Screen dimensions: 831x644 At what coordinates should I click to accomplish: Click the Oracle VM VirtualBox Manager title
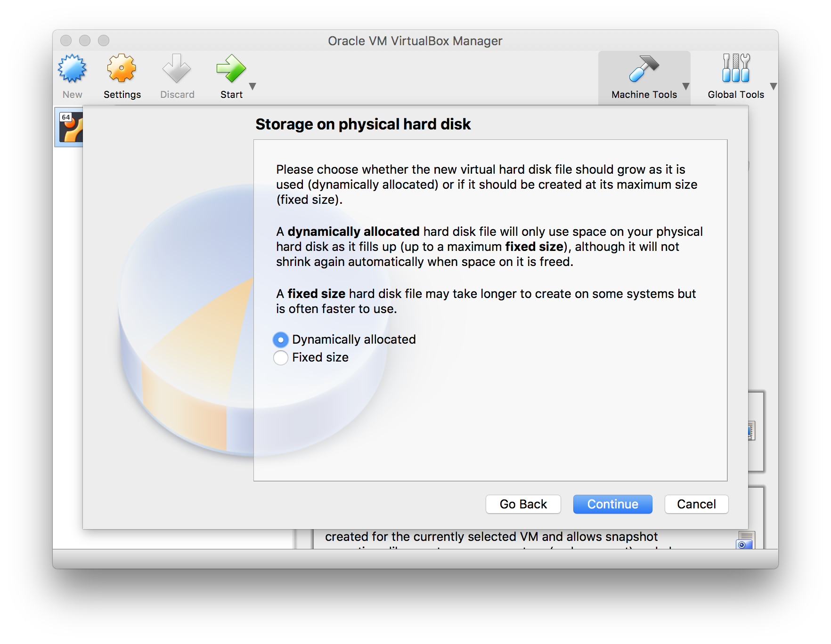click(x=415, y=41)
